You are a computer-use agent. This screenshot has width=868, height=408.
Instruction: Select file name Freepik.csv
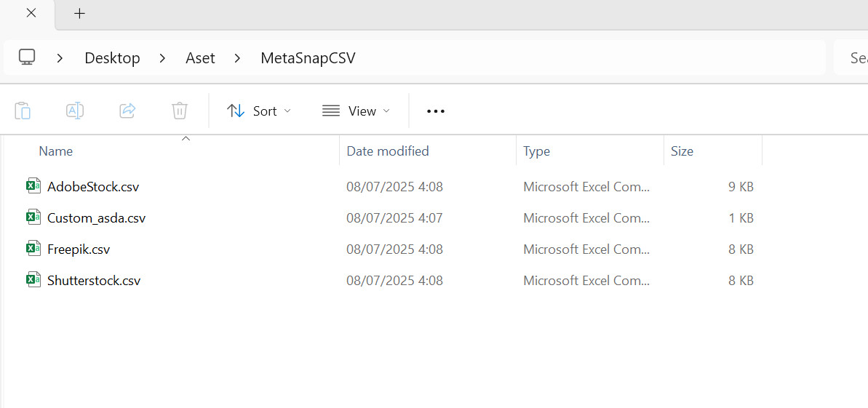pos(79,249)
